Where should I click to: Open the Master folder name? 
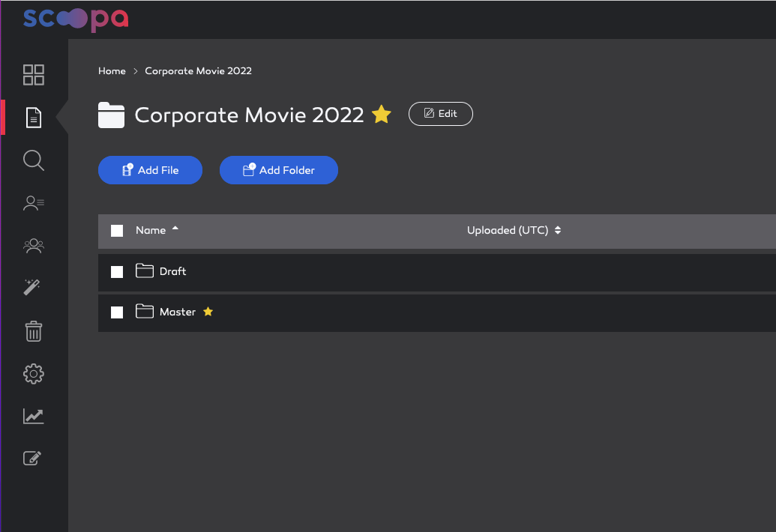point(178,312)
